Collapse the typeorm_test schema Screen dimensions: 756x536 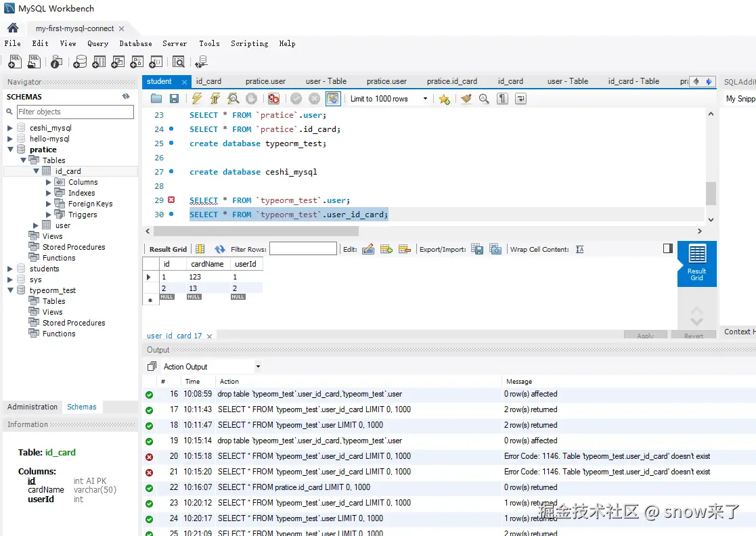click(x=9, y=290)
